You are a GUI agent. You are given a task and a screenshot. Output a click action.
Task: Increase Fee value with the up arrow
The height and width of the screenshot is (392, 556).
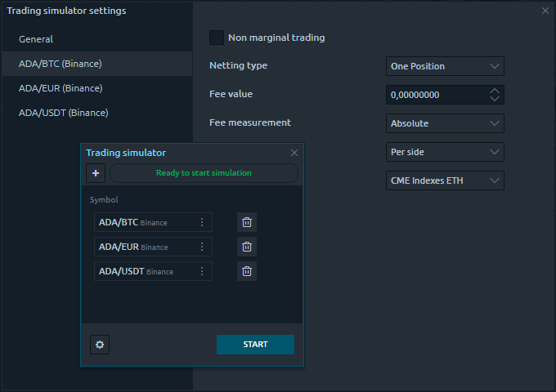coord(495,91)
